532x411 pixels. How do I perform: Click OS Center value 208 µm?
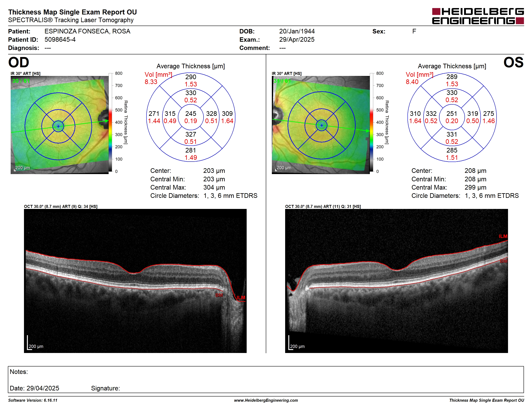pyautogui.click(x=475, y=171)
